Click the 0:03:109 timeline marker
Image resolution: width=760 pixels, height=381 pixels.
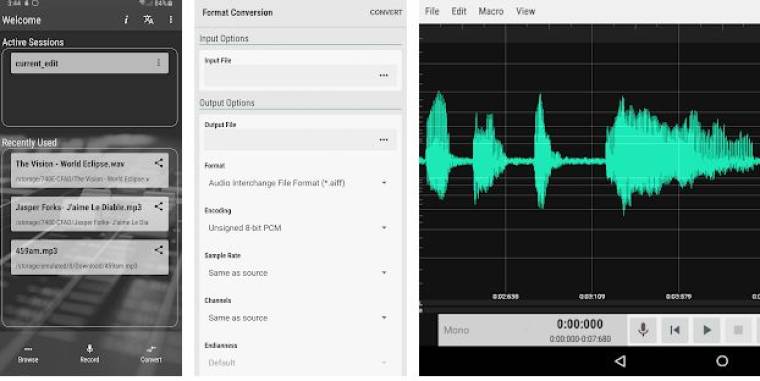click(x=592, y=296)
